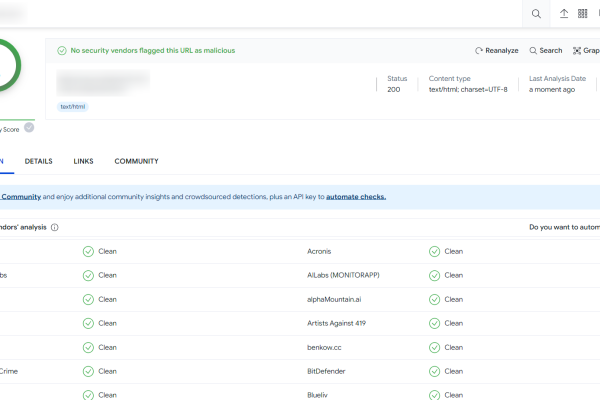Image resolution: width=600 pixels, height=400 pixels.
Task: Click the Clean check icon for alphaMountain.ai
Action: point(434,299)
